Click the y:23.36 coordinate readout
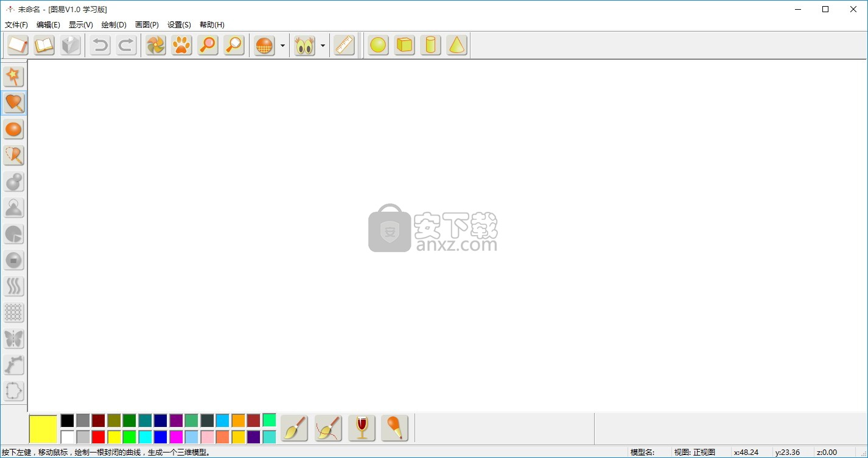 (788, 452)
